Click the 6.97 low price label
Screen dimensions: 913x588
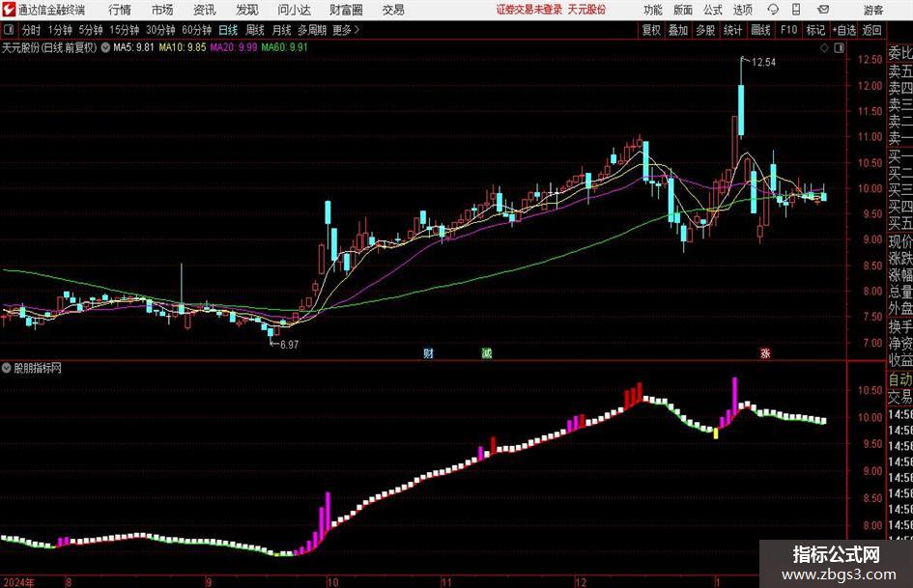pyautogui.click(x=290, y=345)
